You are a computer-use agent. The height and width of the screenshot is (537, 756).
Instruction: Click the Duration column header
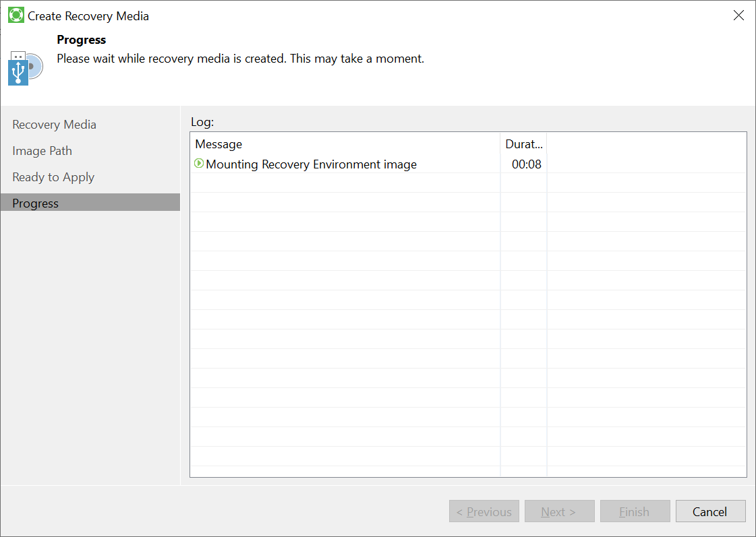coord(523,144)
